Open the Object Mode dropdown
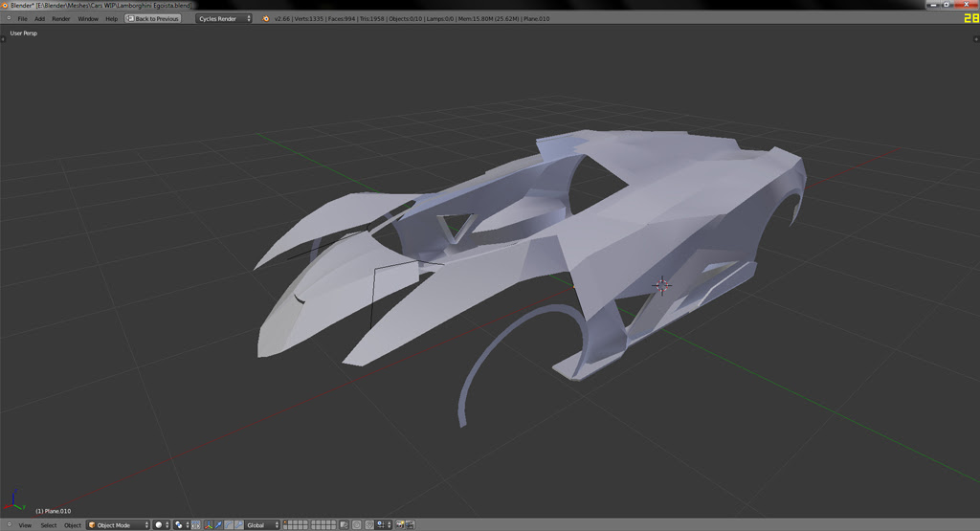 point(119,525)
